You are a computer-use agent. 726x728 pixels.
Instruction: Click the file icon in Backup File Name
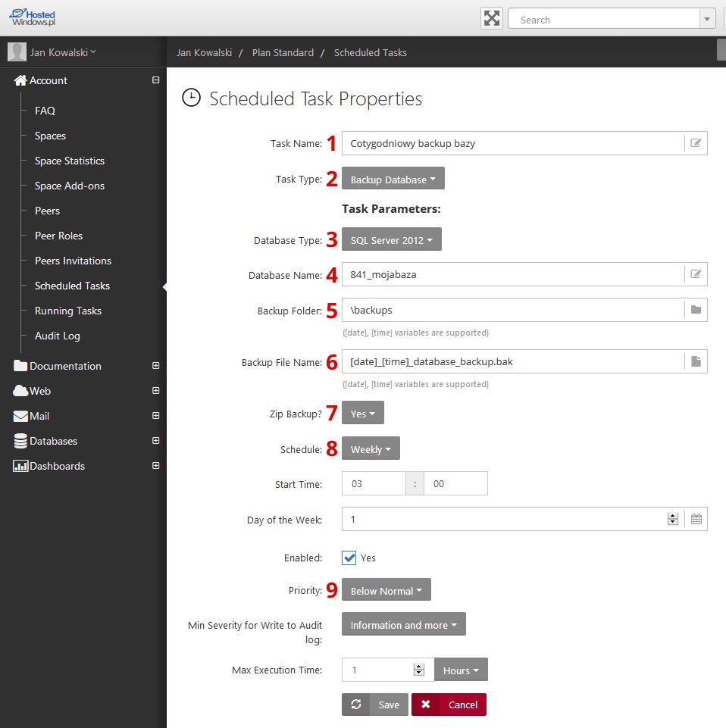point(696,361)
